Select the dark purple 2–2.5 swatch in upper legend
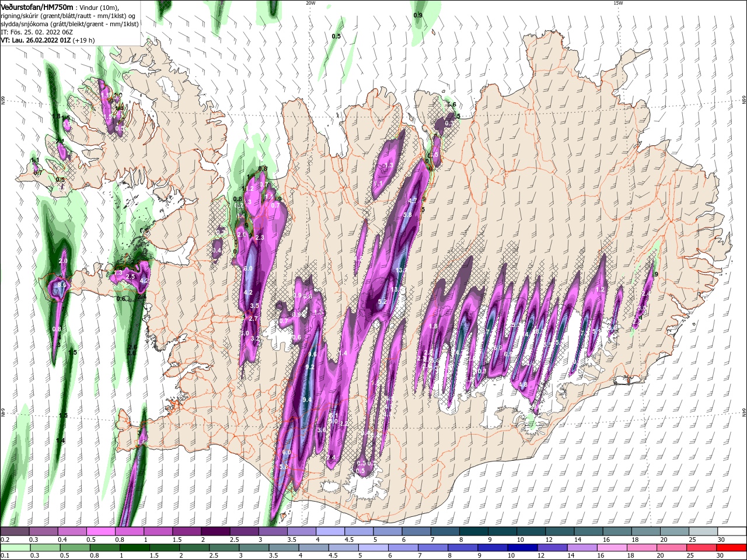The image size is (747, 560). pyautogui.click(x=215, y=531)
